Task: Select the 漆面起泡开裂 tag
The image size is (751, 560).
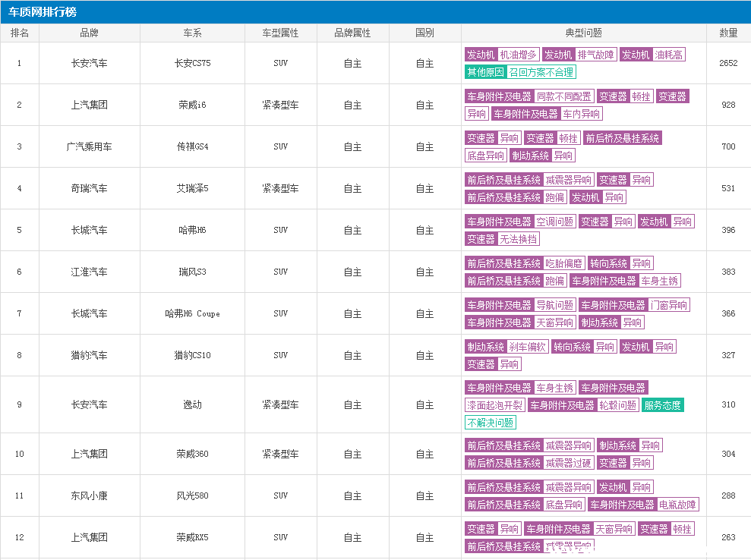Action: (494, 405)
